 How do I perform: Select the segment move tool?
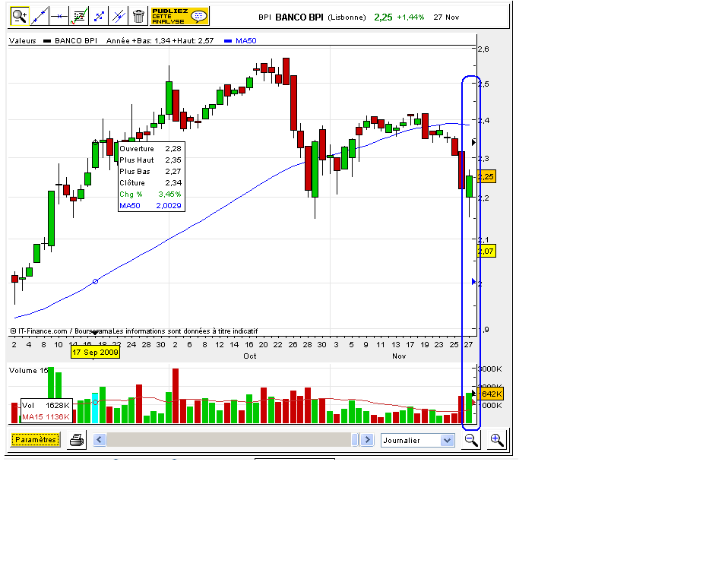point(99,16)
